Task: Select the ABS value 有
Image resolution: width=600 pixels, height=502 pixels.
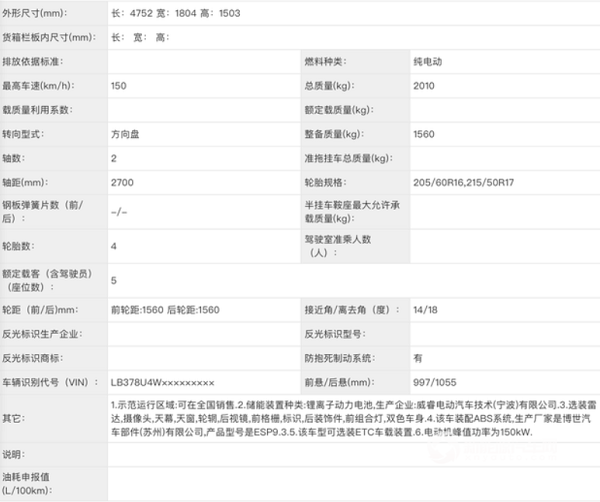Action: (x=417, y=358)
